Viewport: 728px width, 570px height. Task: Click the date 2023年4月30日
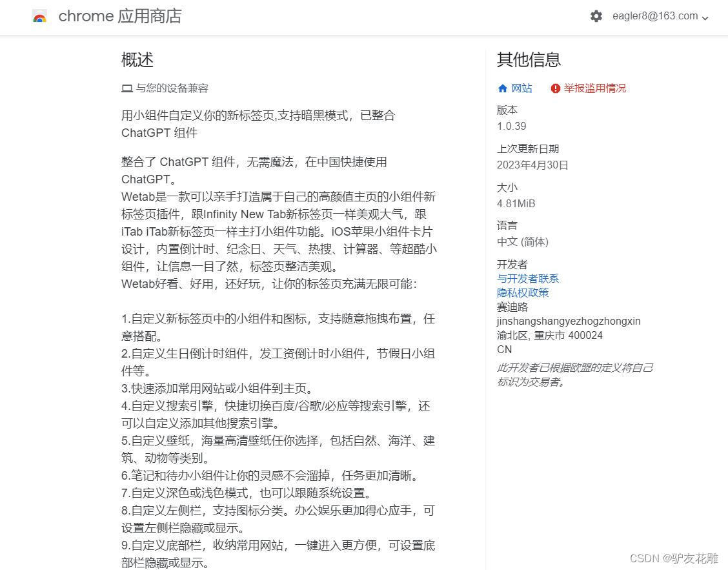click(532, 165)
